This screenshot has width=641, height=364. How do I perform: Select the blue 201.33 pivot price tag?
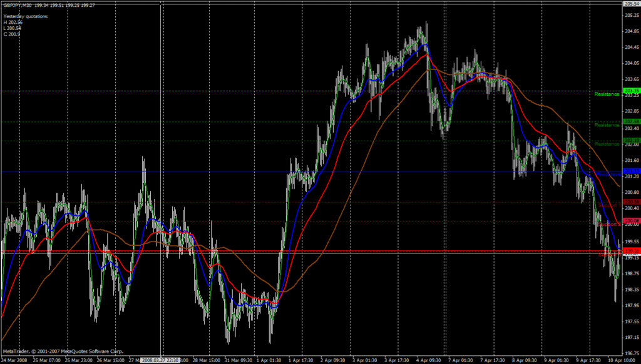pos(632,171)
